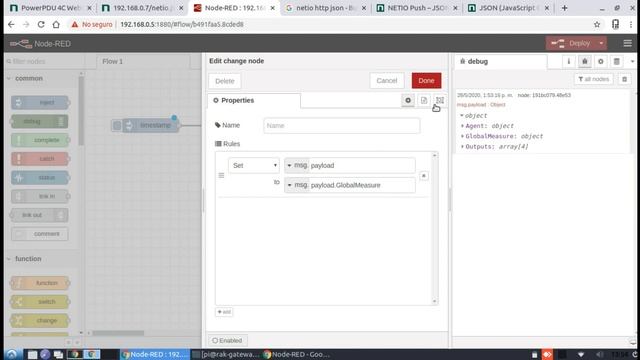The height and width of the screenshot is (360, 640).
Task: Collapse the debug object root
Action: point(462,116)
